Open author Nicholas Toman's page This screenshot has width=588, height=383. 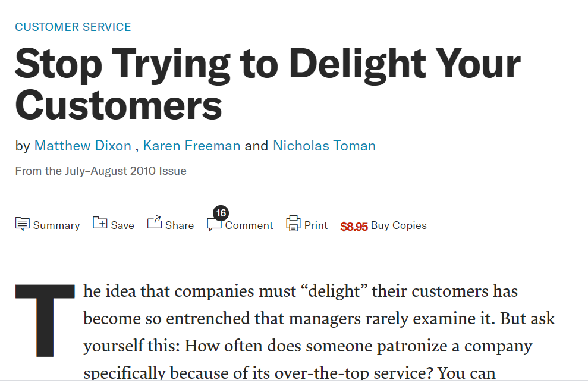click(324, 146)
